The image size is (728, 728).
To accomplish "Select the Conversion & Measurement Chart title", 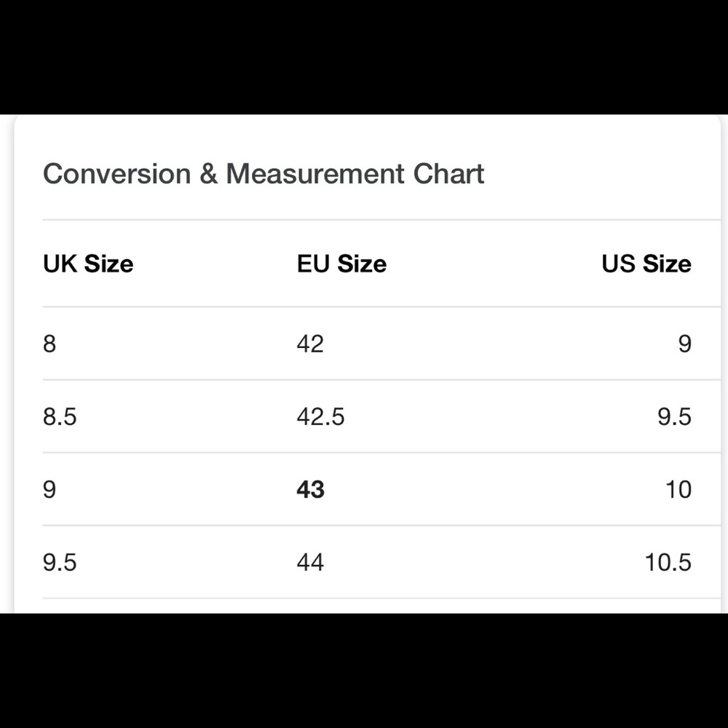I will click(264, 174).
